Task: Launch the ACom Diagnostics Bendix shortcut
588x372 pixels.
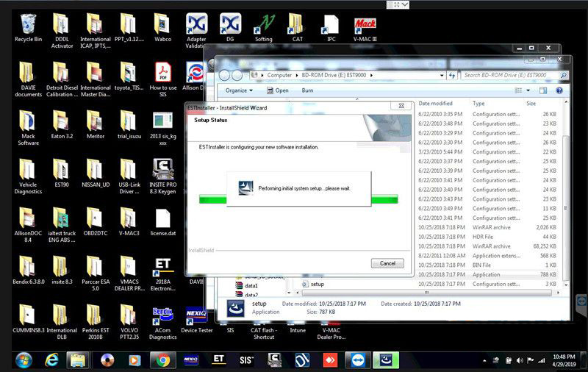Action: [162, 323]
